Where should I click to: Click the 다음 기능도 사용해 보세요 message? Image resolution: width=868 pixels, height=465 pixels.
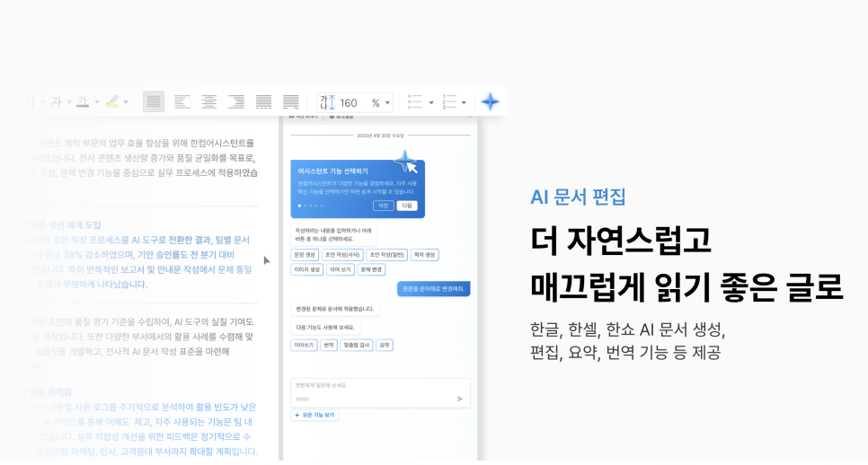pos(325,328)
